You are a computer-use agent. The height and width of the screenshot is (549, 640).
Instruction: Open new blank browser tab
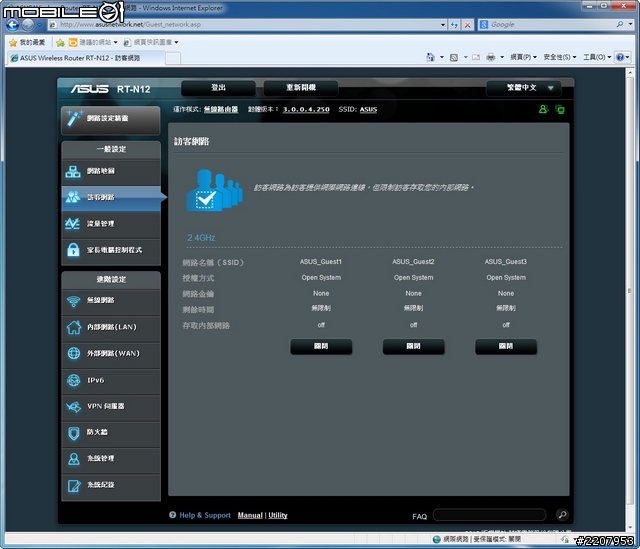[173, 58]
